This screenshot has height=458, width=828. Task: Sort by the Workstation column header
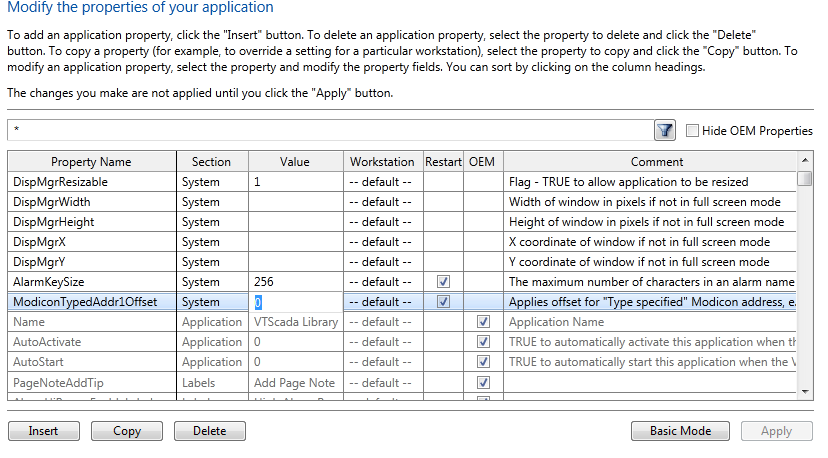click(x=381, y=161)
